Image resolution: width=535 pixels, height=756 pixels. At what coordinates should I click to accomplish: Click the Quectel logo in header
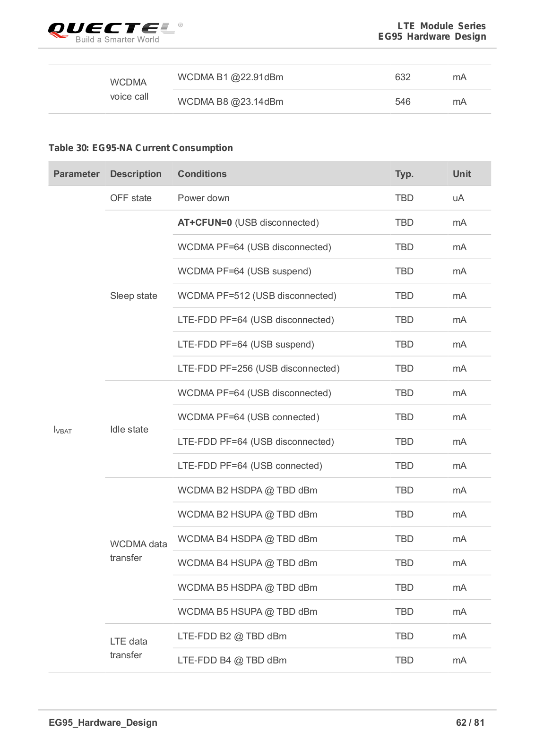[x=115, y=32]
